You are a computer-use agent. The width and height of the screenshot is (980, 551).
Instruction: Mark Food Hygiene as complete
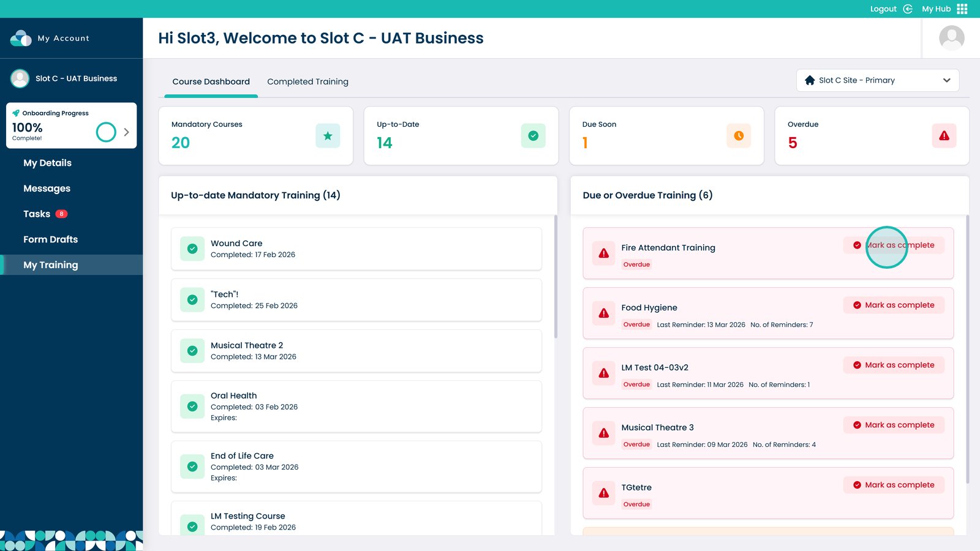[894, 305]
